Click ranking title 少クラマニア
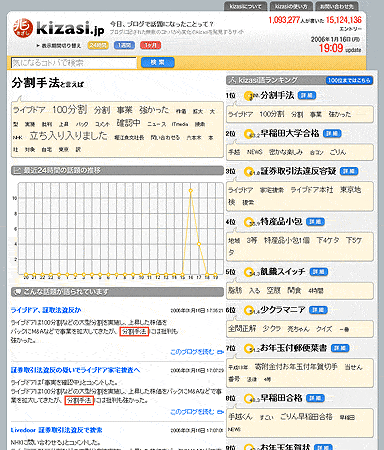The image size is (384, 450). [283, 310]
